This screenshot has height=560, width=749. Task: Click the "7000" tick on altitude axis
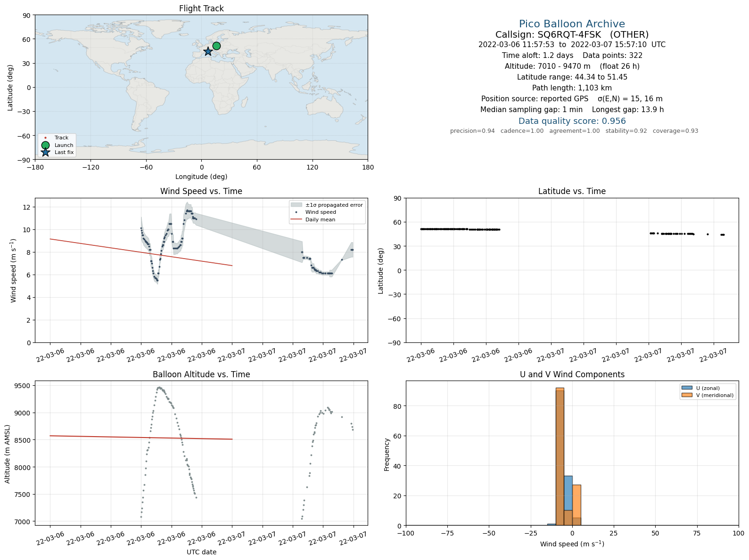(23, 522)
